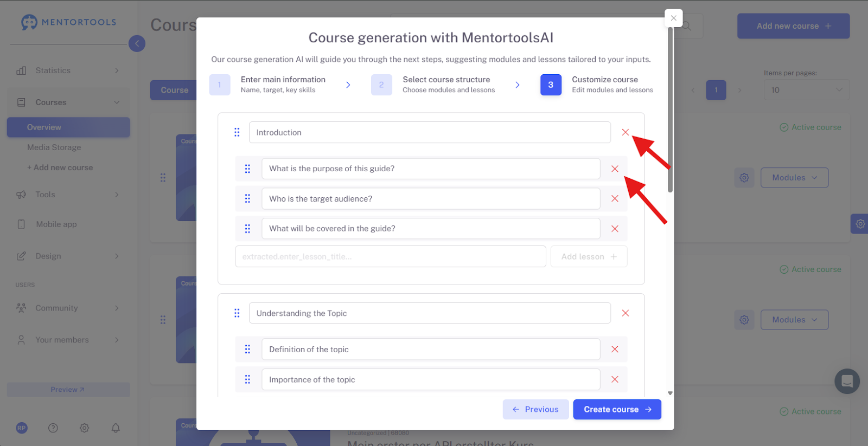Viewport: 868px width, 446px height.
Task: Grab the drag handle beside 'Who is the target audience?'
Action: click(247, 199)
